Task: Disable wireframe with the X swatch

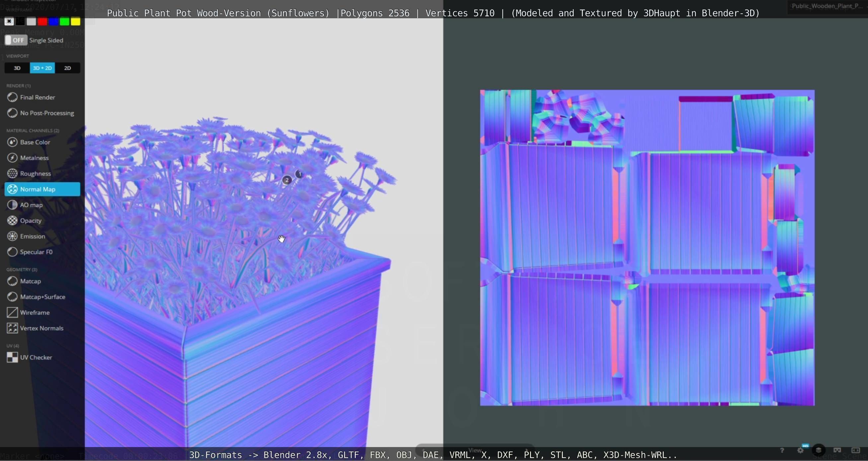Action: click(9, 22)
